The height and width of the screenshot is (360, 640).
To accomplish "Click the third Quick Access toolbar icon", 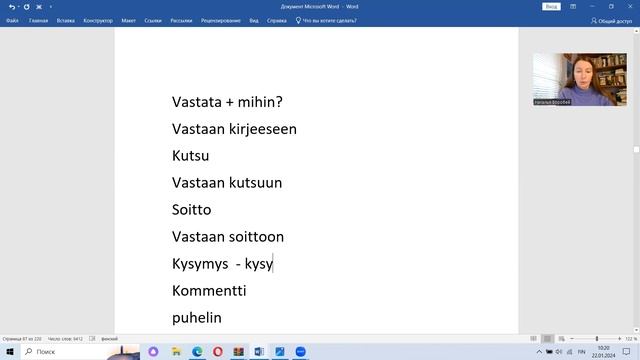I will tap(39, 7).
